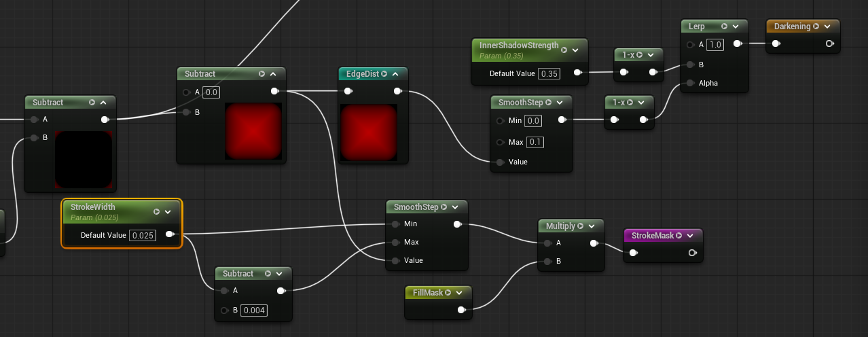Screen dimensions: 868x337
Task: Click the SmoothStep Min value field 0.0
Action: click(533, 121)
